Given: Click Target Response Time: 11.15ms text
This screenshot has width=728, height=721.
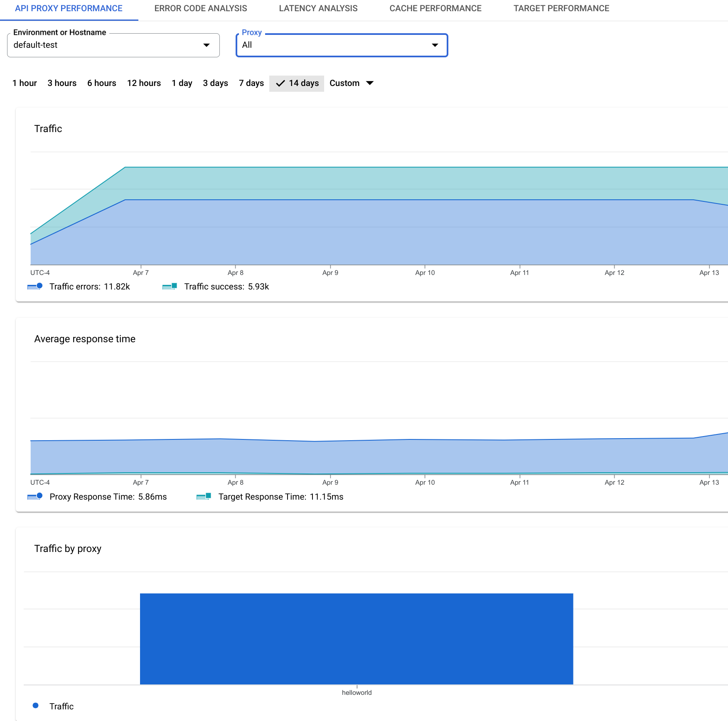Looking at the screenshot, I should (x=281, y=497).
